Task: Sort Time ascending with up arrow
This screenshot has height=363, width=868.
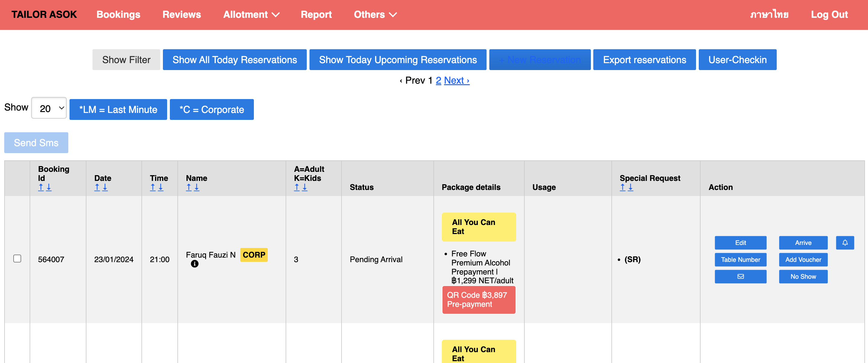Action: coord(153,187)
